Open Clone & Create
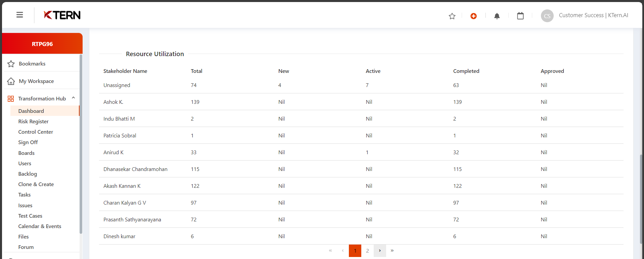This screenshot has width=644, height=259. [x=36, y=184]
